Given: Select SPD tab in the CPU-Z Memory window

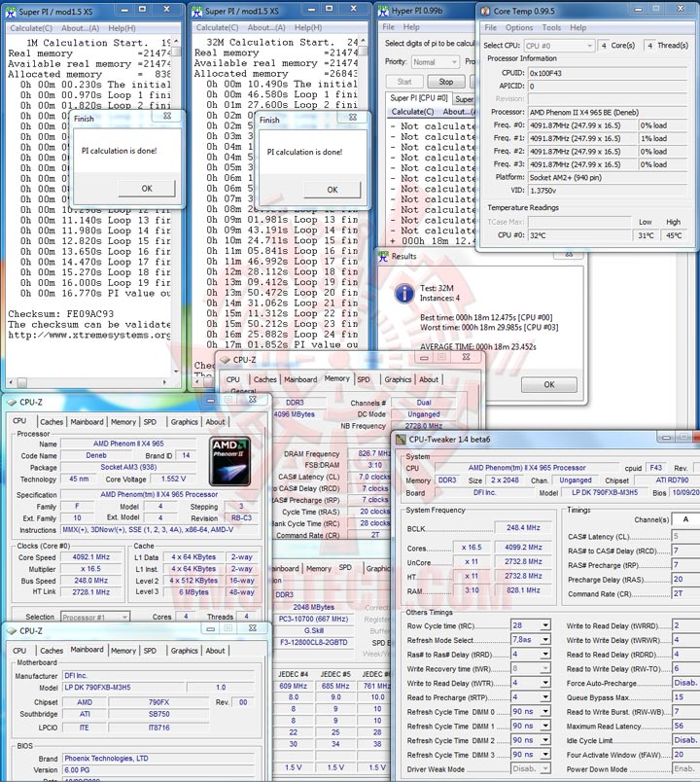Looking at the screenshot, I should tap(364, 379).
